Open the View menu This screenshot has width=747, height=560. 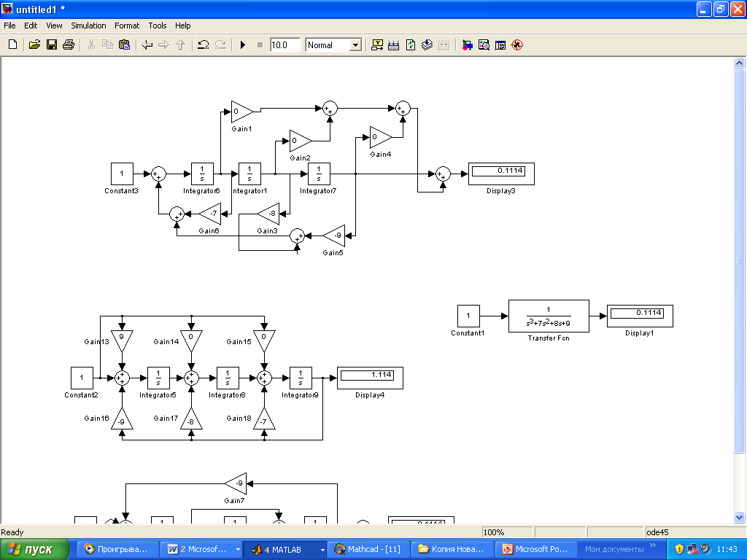[54, 26]
